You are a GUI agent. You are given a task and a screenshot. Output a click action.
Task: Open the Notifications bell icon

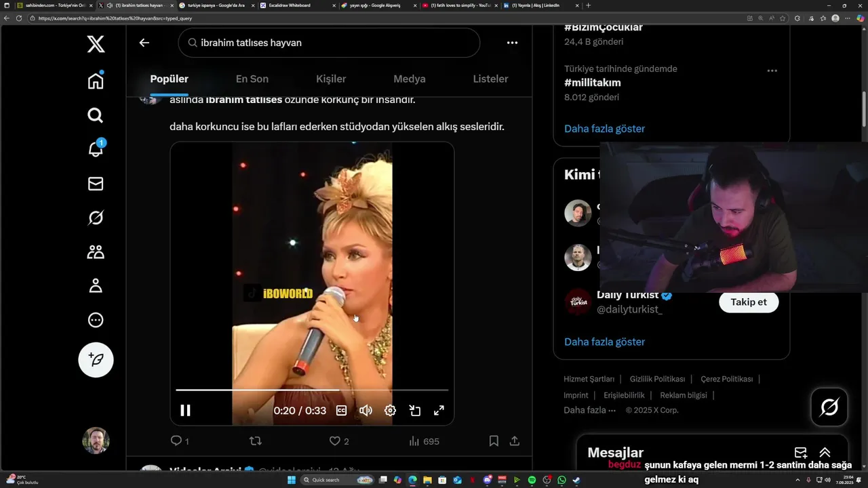(x=96, y=148)
